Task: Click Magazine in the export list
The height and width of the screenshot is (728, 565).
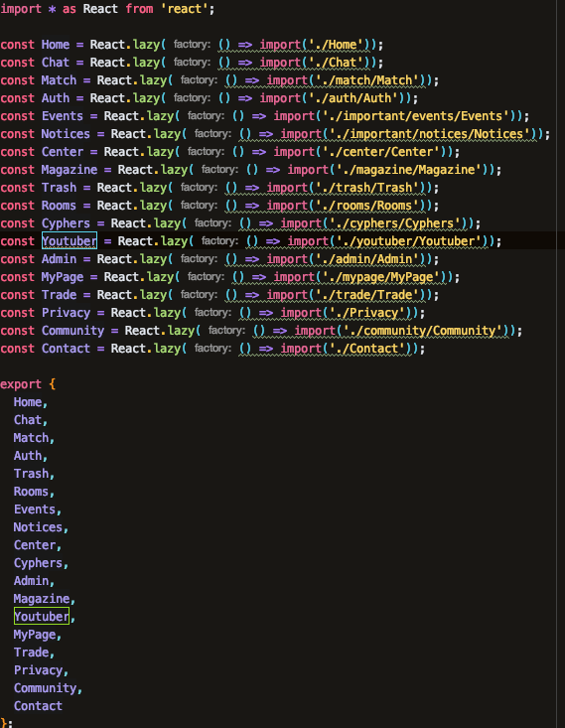Action: 42,599
